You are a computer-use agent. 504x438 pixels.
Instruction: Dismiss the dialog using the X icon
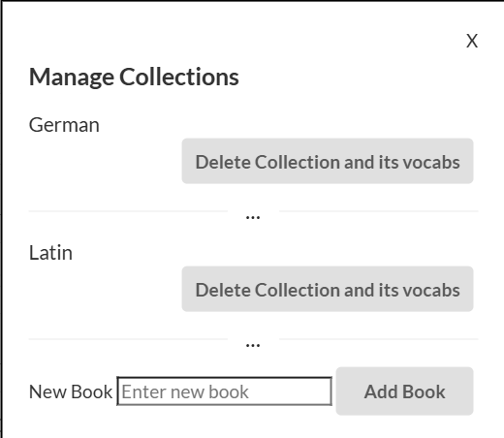pyautogui.click(x=472, y=41)
